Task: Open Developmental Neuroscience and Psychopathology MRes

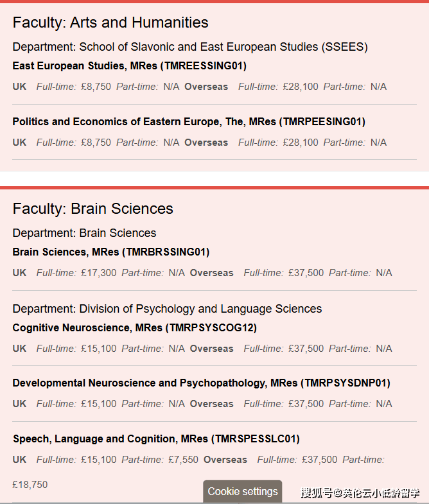Action: (x=201, y=383)
